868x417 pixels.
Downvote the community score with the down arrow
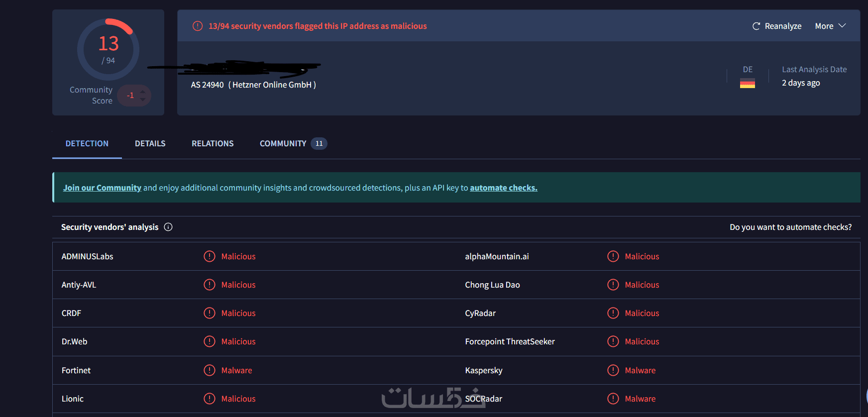tap(143, 99)
